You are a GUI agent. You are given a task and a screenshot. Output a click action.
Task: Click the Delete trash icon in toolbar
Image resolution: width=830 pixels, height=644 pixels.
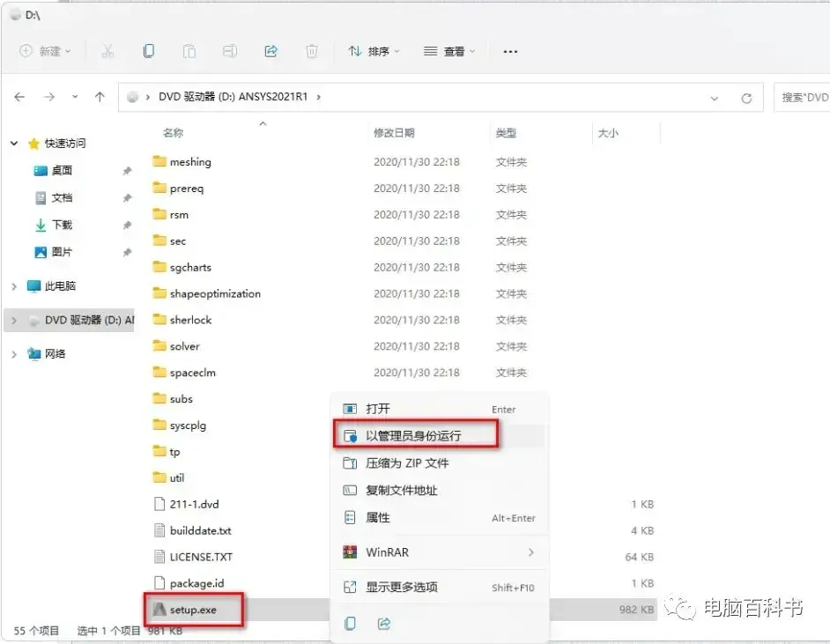pos(312,51)
